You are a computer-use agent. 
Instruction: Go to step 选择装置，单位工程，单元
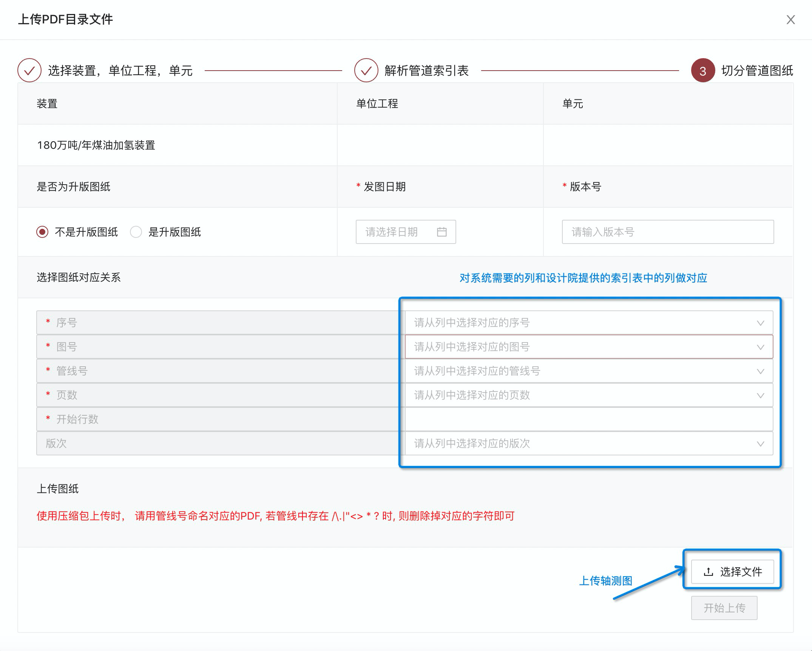pyautogui.click(x=120, y=71)
